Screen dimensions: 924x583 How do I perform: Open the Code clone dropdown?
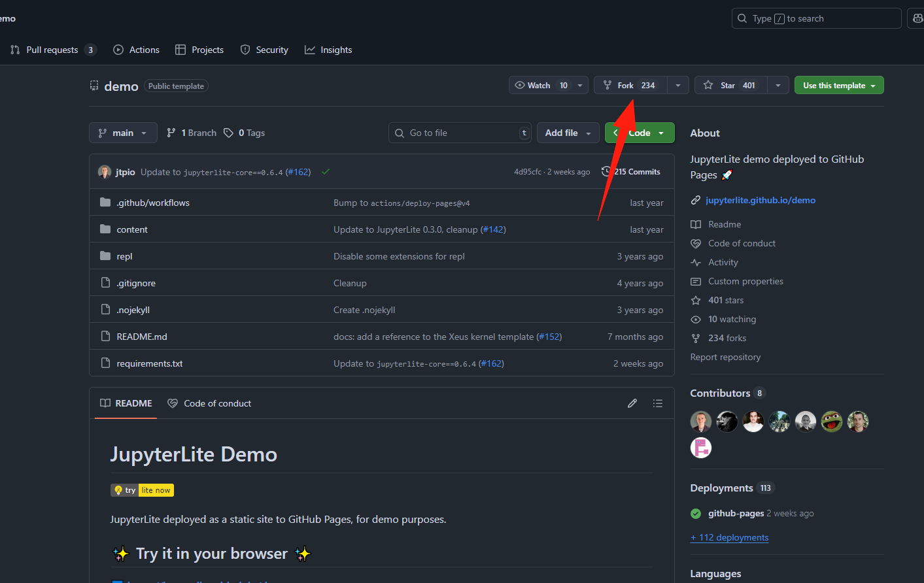click(640, 133)
